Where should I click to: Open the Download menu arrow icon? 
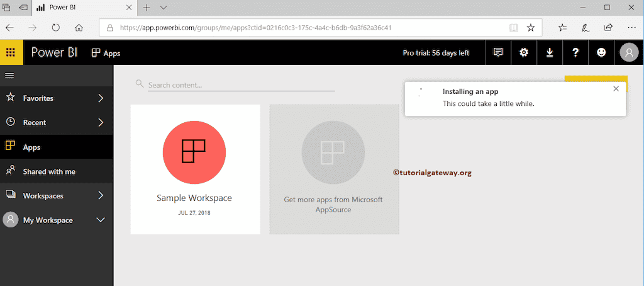[550, 53]
